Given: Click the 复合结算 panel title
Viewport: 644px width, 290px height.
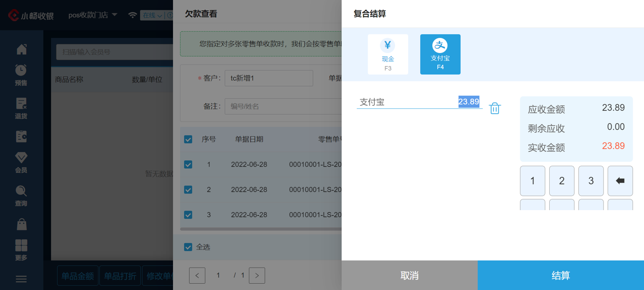Looking at the screenshot, I should click(370, 14).
